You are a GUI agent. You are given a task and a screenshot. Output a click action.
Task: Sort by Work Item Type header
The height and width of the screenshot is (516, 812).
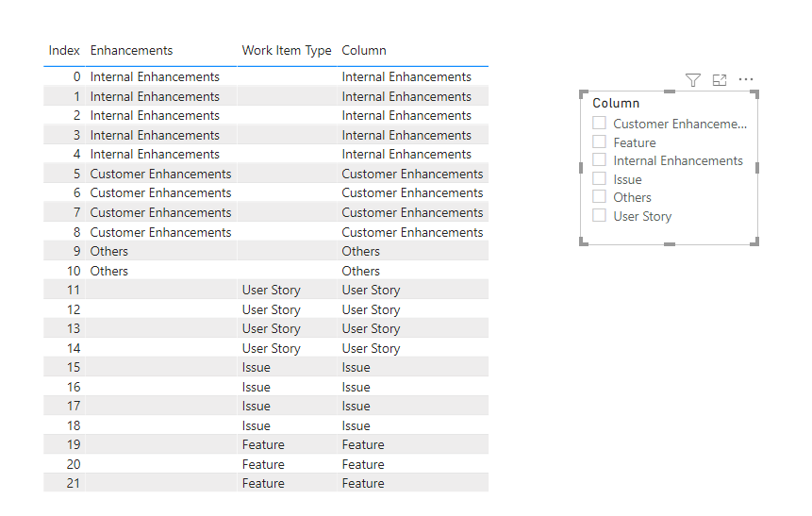(x=287, y=51)
